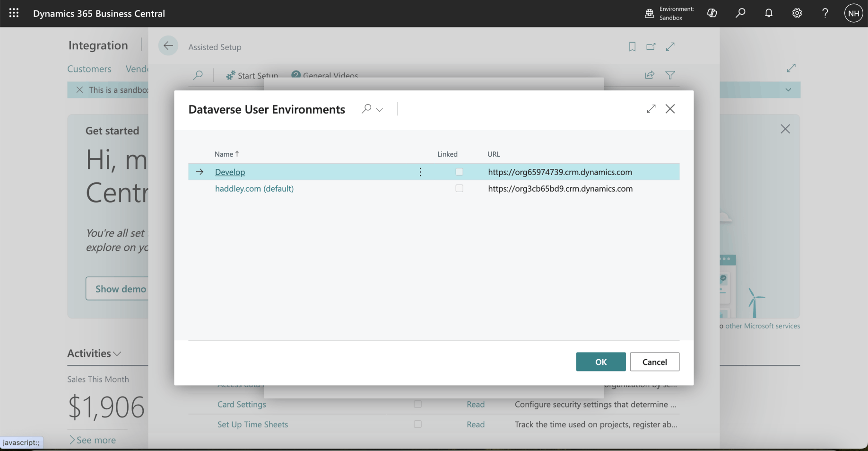The image size is (868, 451).
Task: Open the NH user account avatar
Action: (853, 13)
